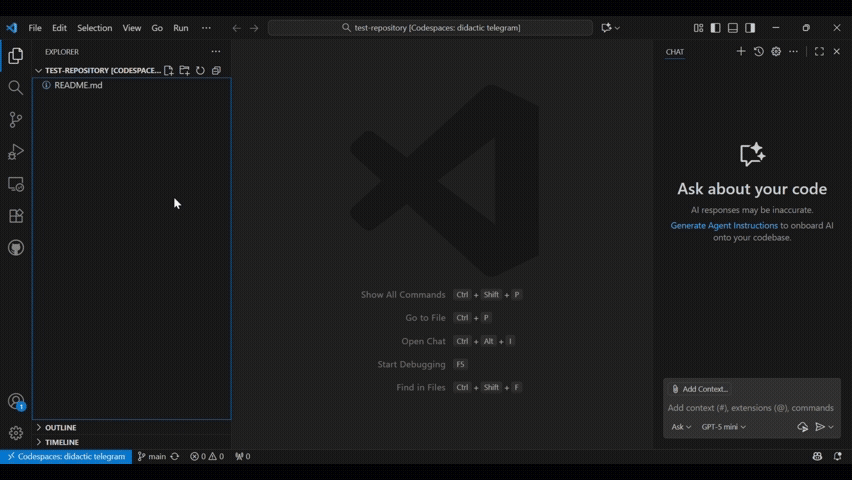Click the command center search box
The image size is (852, 480).
pyautogui.click(x=430, y=28)
